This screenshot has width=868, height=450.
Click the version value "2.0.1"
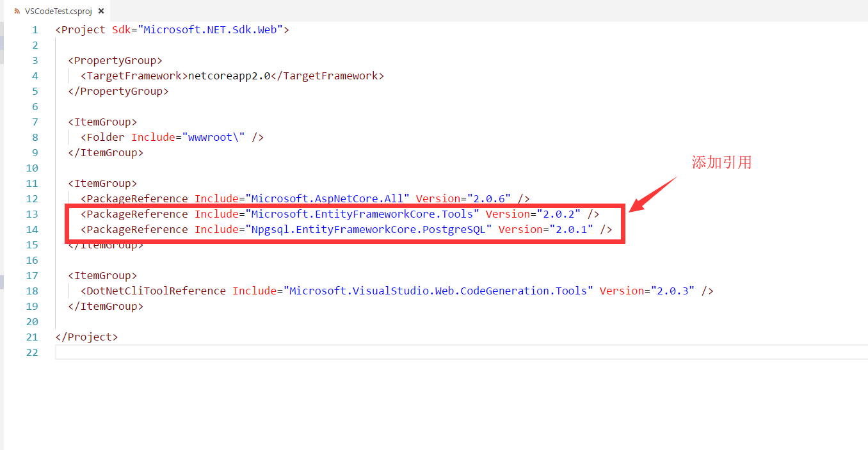(571, 229)
